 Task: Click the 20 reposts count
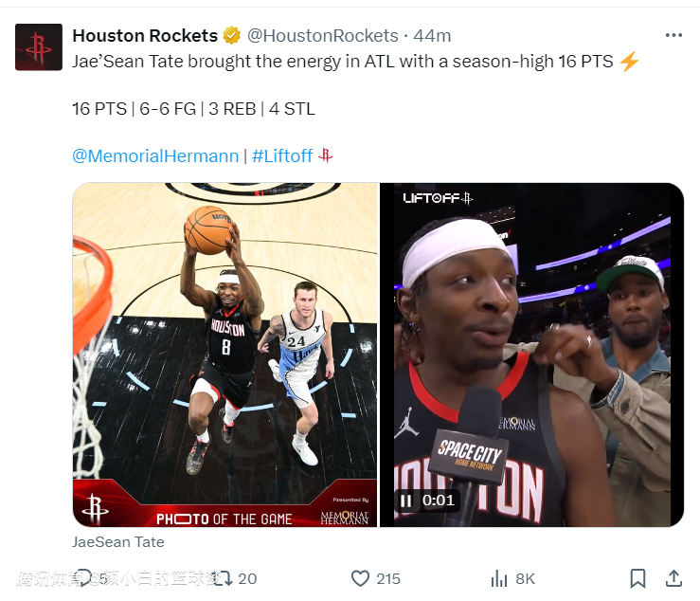(x=247, y=578)
